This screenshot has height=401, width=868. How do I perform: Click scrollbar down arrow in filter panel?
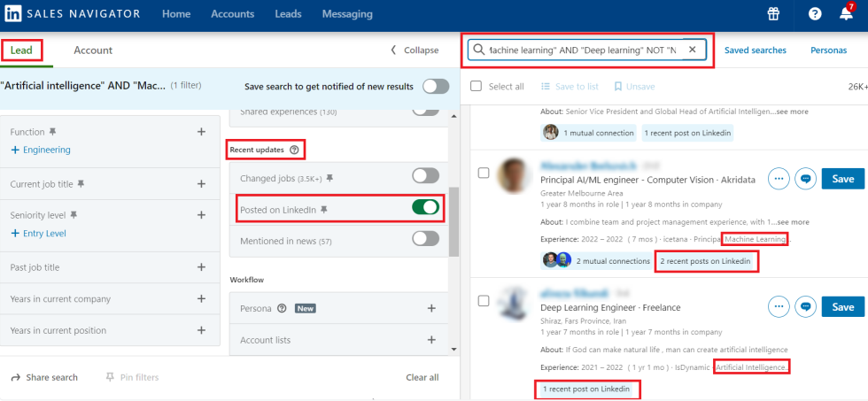453,350
